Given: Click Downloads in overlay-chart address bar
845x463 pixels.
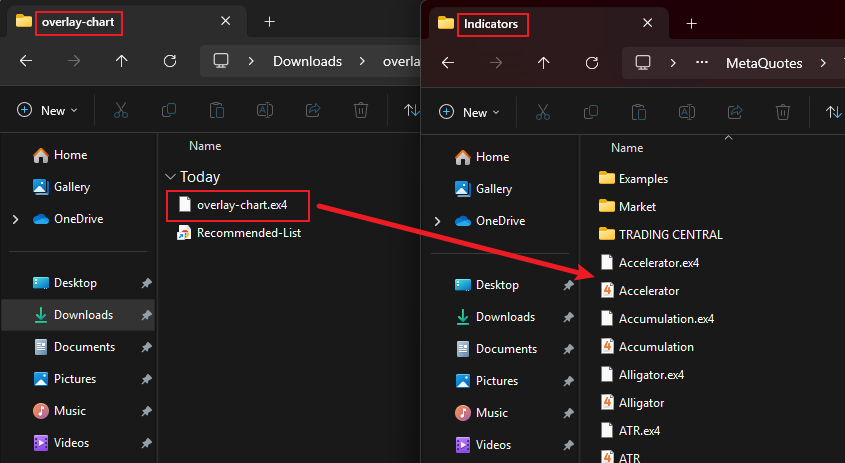Looking at the screenshot, I should (x=307, y=61).
